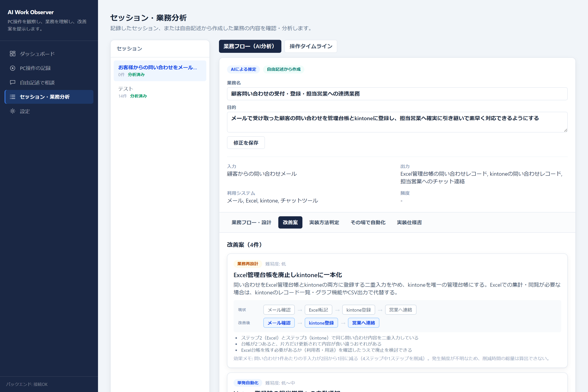The height and width of the screenshot is (392, 588).
Task: Click the 自由記述から作成 badge
Action: tap(283, 69)
